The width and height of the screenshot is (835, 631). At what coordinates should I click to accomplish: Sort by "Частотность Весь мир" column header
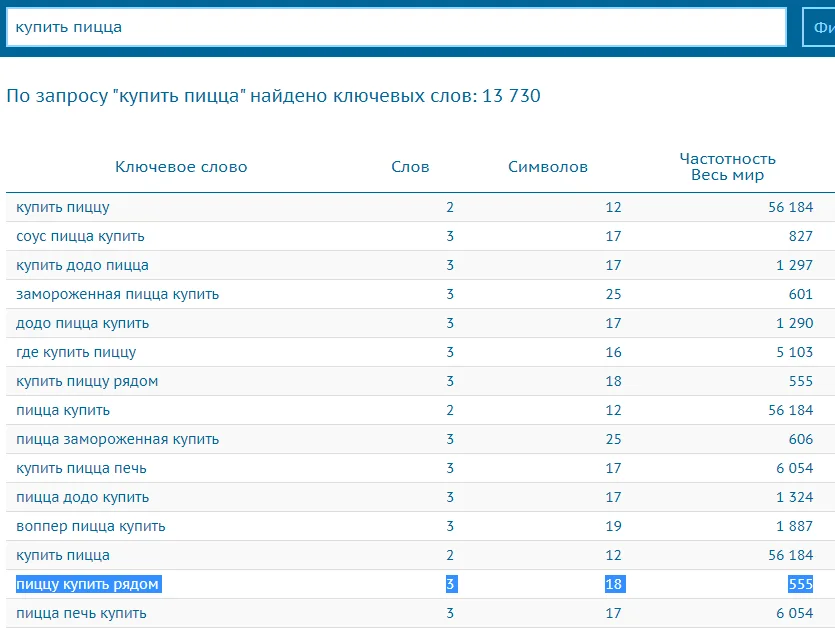click(x=727, y=167)
